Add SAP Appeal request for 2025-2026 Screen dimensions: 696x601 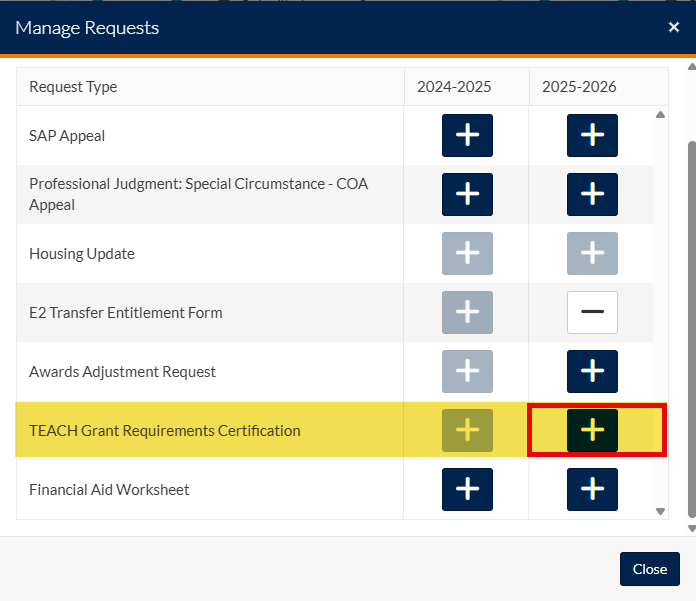click(x=592, y=135)
